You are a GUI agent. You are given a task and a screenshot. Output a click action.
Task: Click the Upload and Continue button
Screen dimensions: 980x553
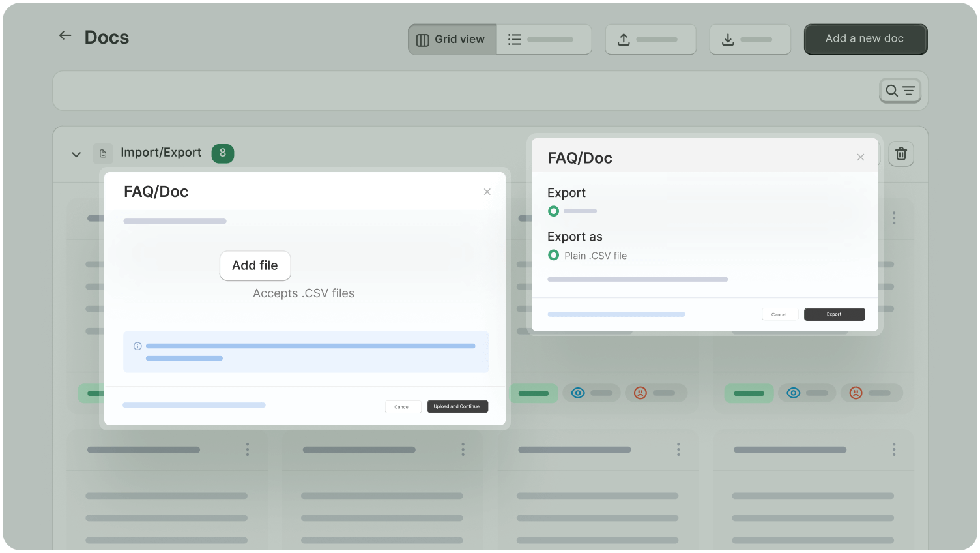[457, 406]
